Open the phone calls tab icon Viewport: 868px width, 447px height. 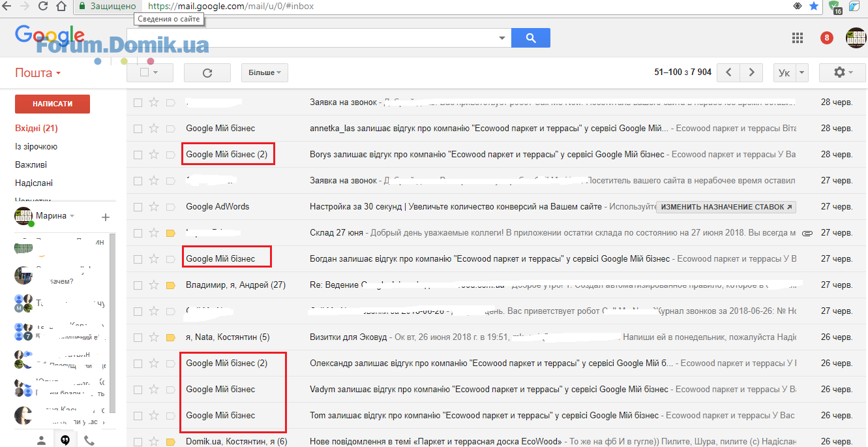click(x=89, y=440)
